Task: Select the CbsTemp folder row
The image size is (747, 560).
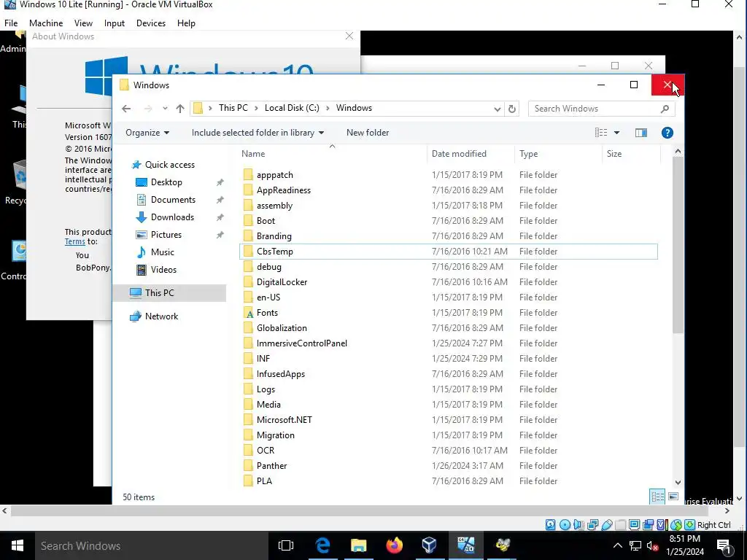Action: coord(449,252)
